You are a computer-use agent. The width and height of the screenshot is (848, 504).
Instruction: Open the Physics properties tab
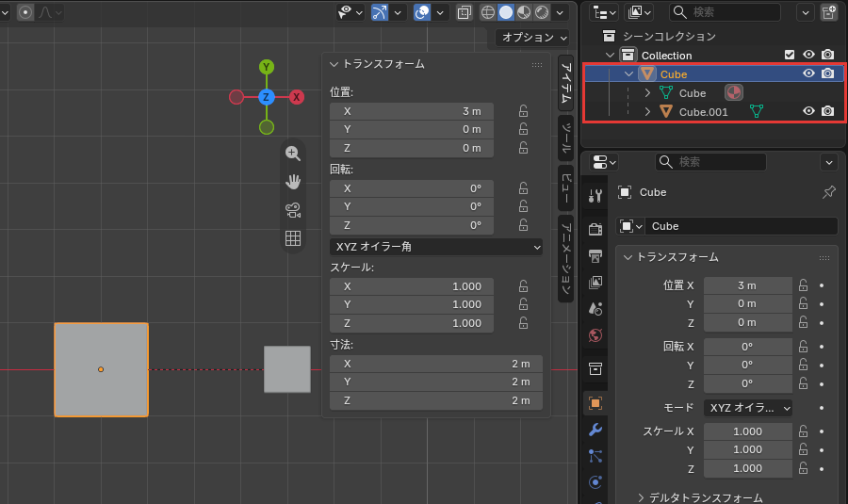pos(595,482)
